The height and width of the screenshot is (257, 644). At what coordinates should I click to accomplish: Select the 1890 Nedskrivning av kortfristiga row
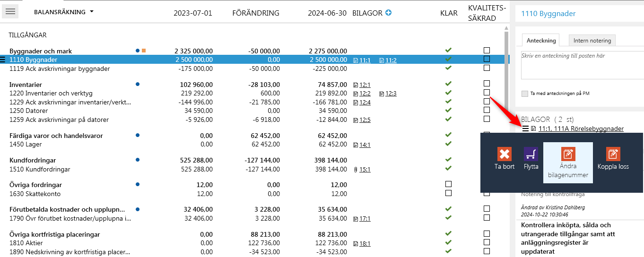tap(253, 252)
